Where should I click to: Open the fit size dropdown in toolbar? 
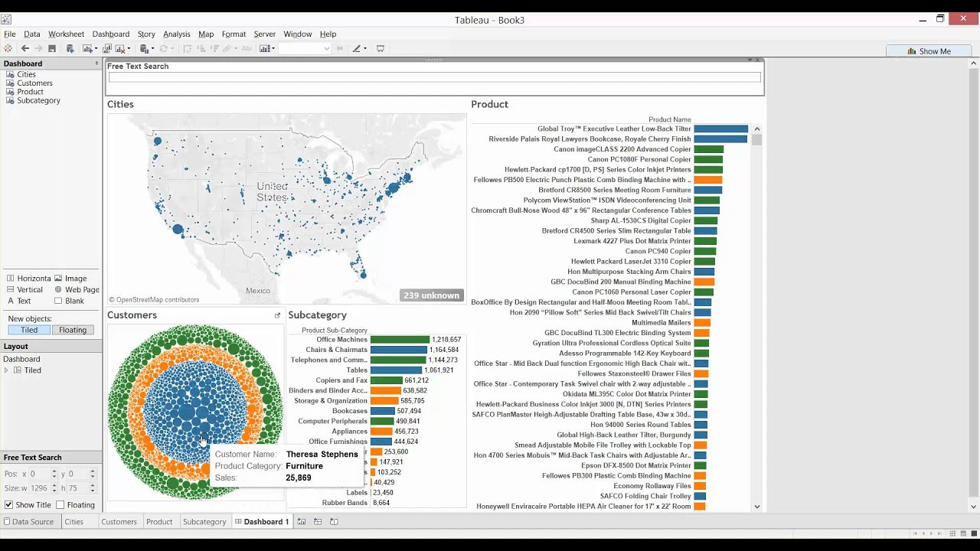[x=326, y=49]
